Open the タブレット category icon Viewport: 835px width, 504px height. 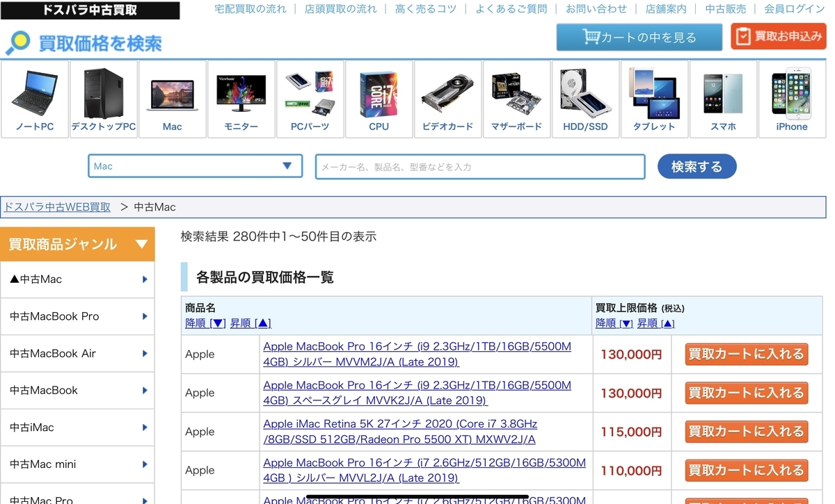[x=654, y=99]
